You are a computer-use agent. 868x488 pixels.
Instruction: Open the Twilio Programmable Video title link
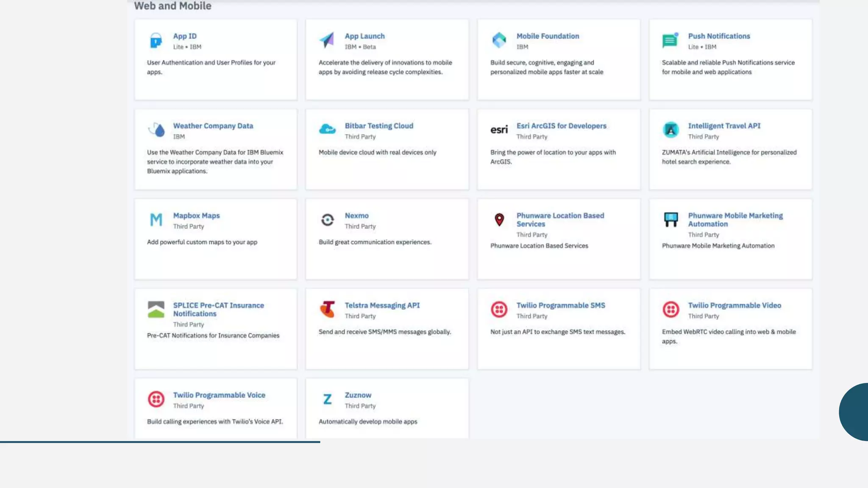coord(734,305)
